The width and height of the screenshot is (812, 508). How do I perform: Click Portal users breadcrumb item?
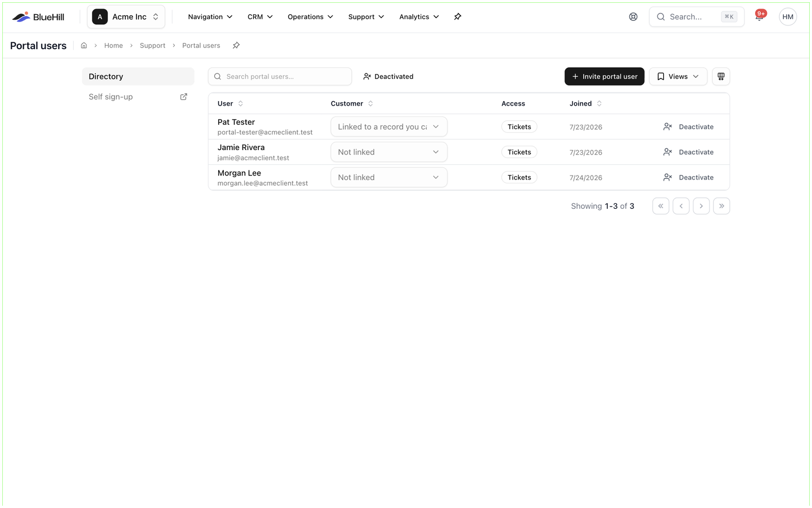point(201,46)
